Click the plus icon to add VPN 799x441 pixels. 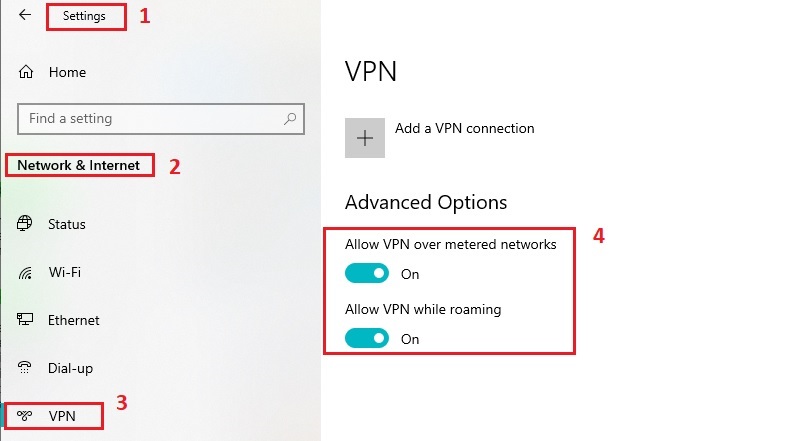point(365,138)
